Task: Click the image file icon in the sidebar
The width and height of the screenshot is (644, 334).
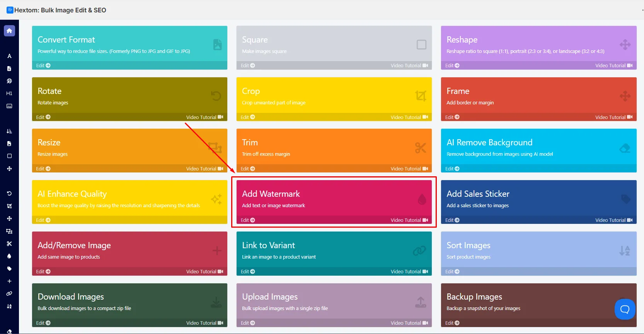Action: (x=9, y=143)
